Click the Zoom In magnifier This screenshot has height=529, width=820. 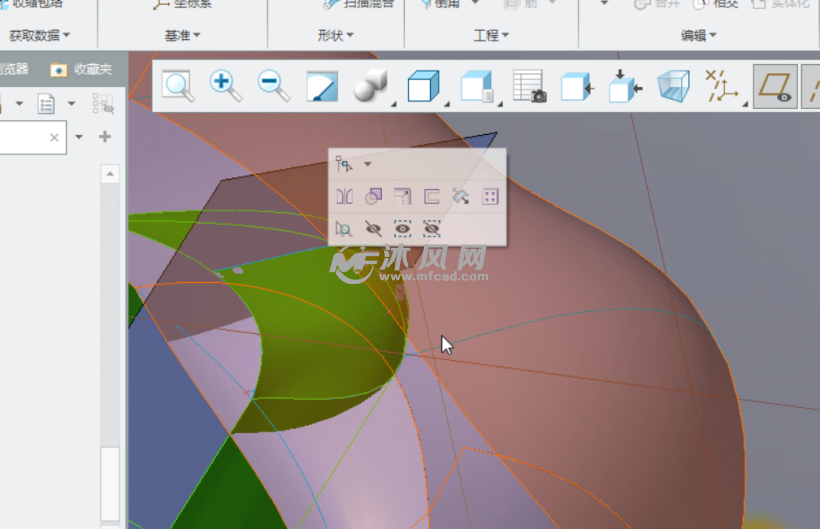(225, 86)
